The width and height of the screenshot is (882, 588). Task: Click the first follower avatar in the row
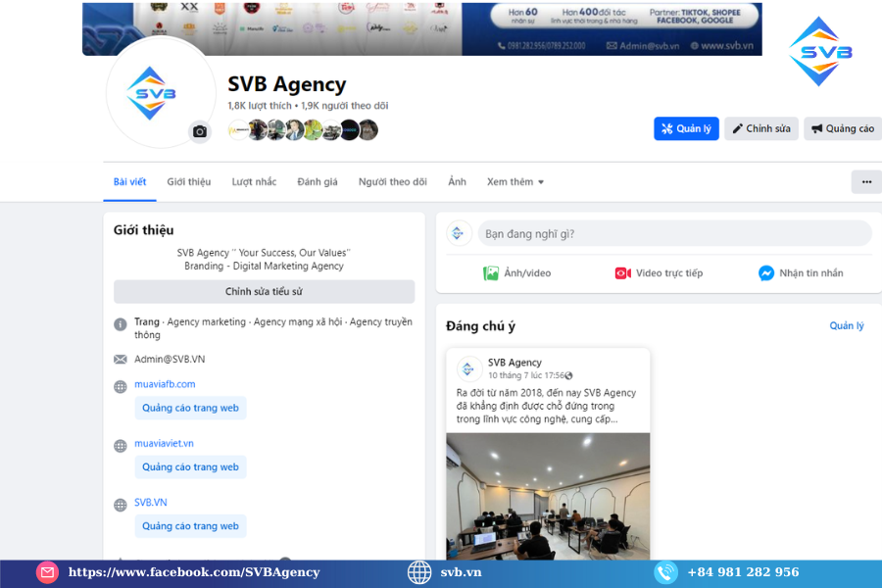click(x=238, y=130)
